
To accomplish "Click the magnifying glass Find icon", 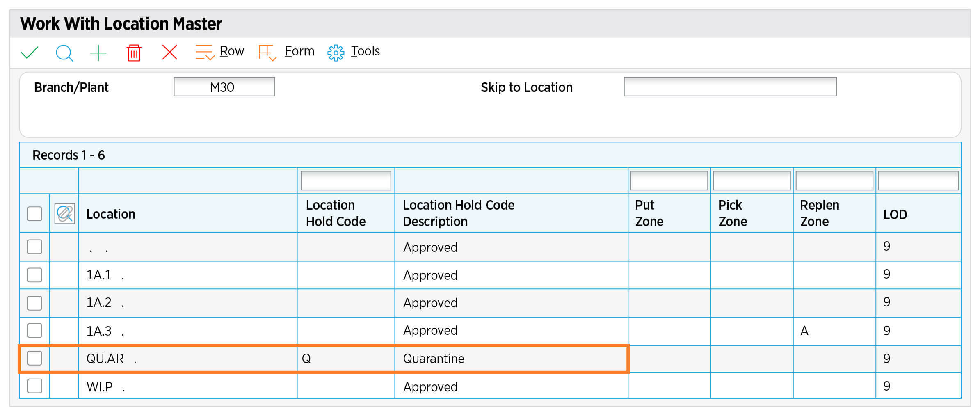I will point(64,53).
